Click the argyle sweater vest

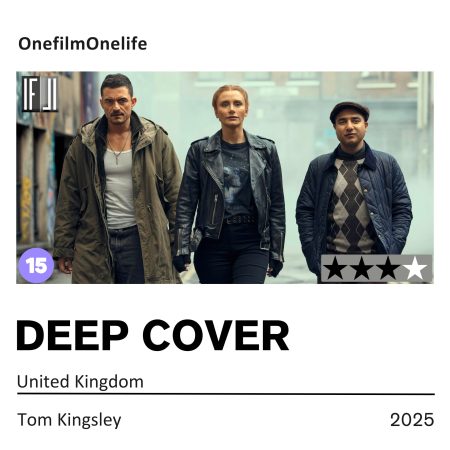[x=349, y=207]
